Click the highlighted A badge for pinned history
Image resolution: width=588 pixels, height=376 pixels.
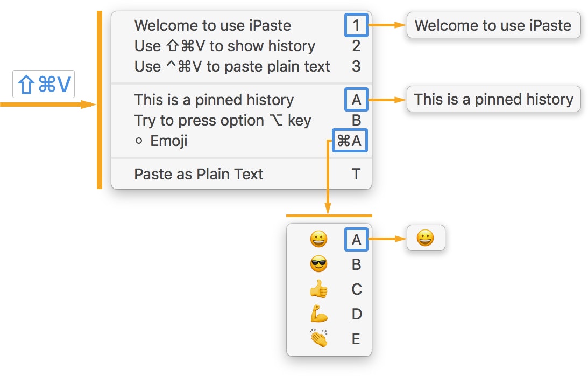pos(356,99)
